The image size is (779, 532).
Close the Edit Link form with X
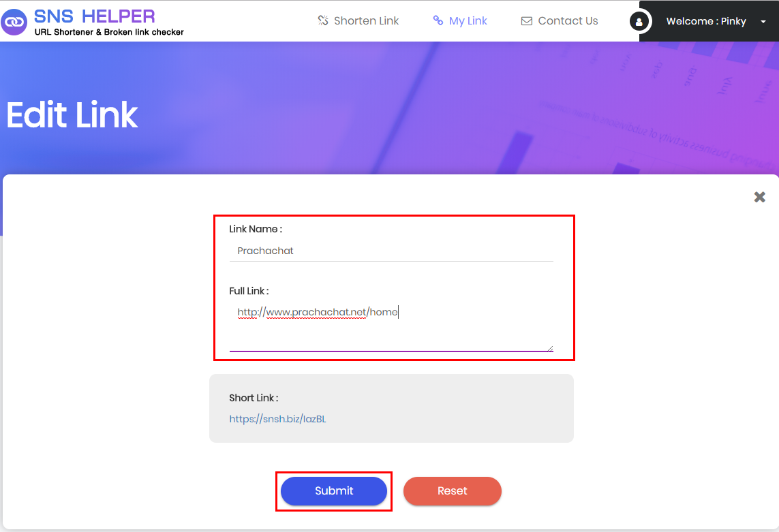pyautogui.click(x=760, y=197)
